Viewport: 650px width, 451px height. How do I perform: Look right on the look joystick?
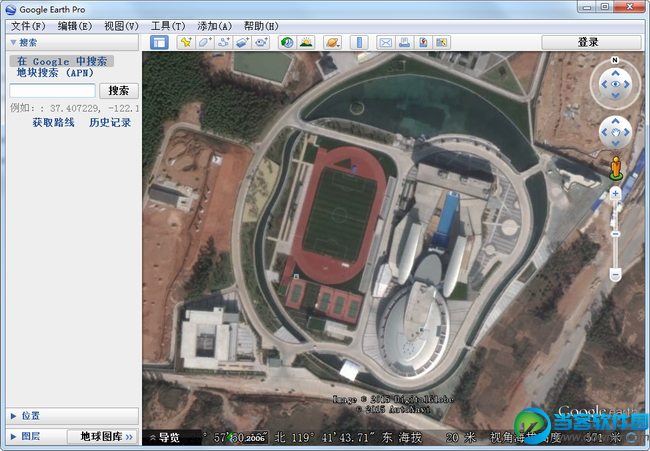[x=627, y=85]
